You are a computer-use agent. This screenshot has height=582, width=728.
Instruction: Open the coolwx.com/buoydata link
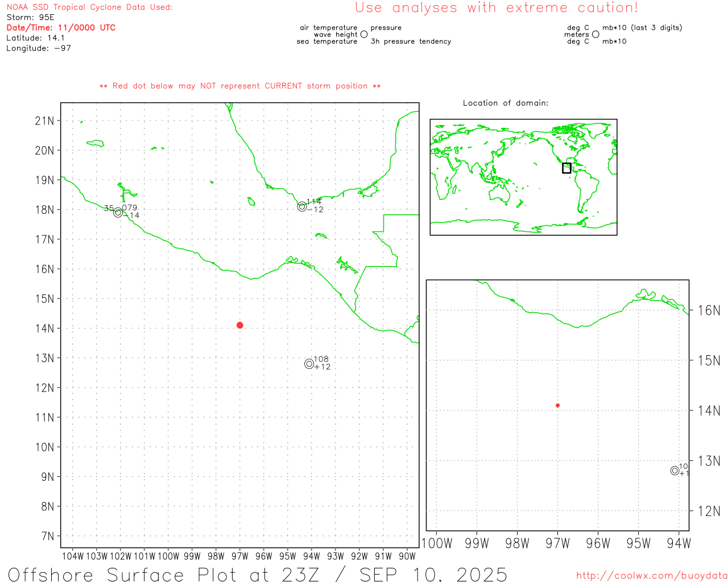pos(652,576)
